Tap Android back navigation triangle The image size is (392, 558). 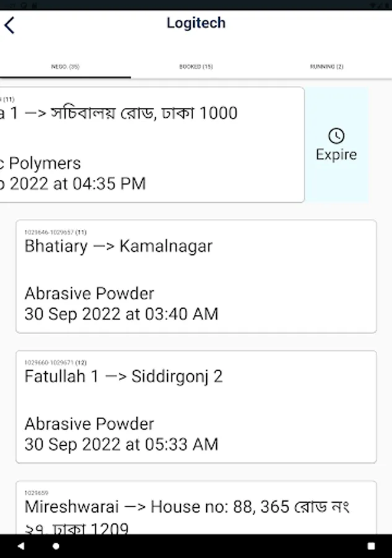(21, 546)
